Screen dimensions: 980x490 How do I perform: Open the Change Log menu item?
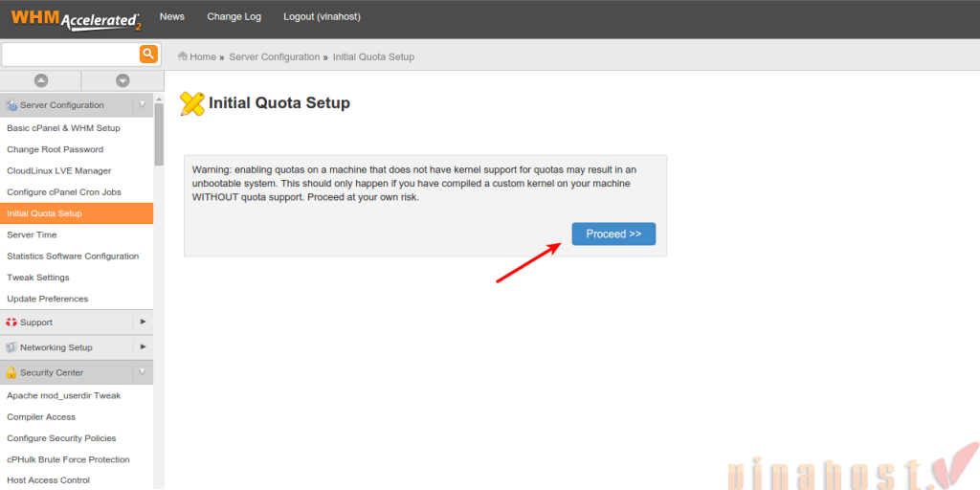click(x=234, y=17)
